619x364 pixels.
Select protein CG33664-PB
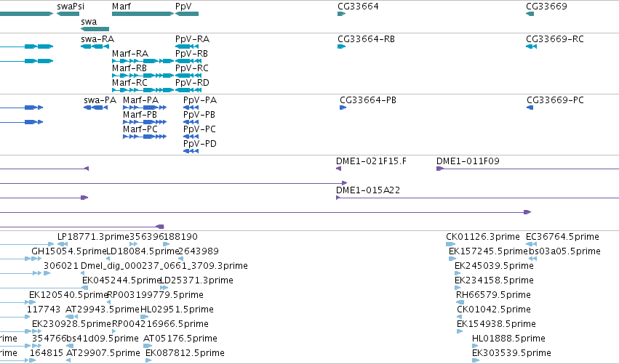coord(343,108)
